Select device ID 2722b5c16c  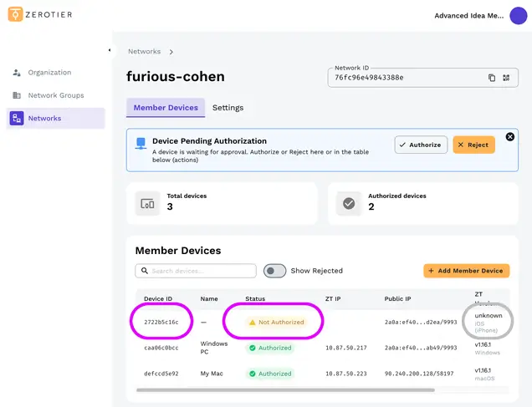(161, 322)
